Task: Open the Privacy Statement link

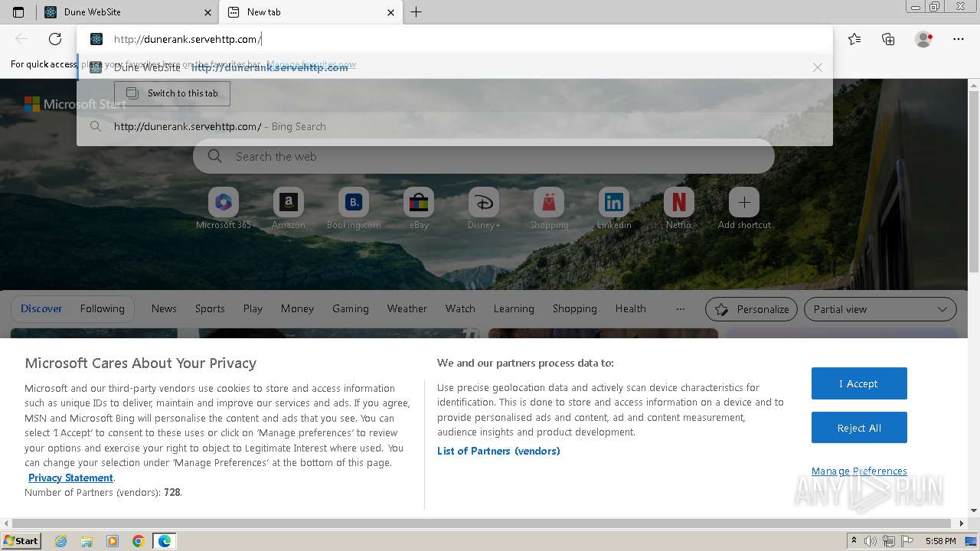Action: pyautogui.click(x=70, y=478)
